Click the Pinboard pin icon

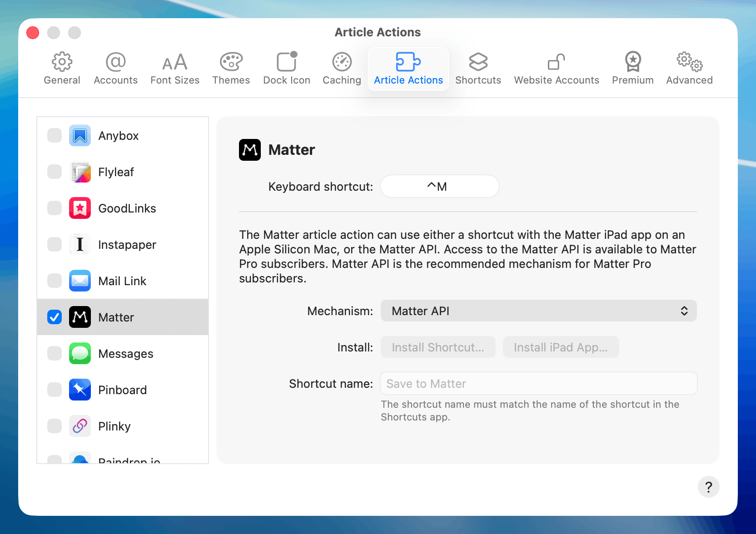point(80,390)
